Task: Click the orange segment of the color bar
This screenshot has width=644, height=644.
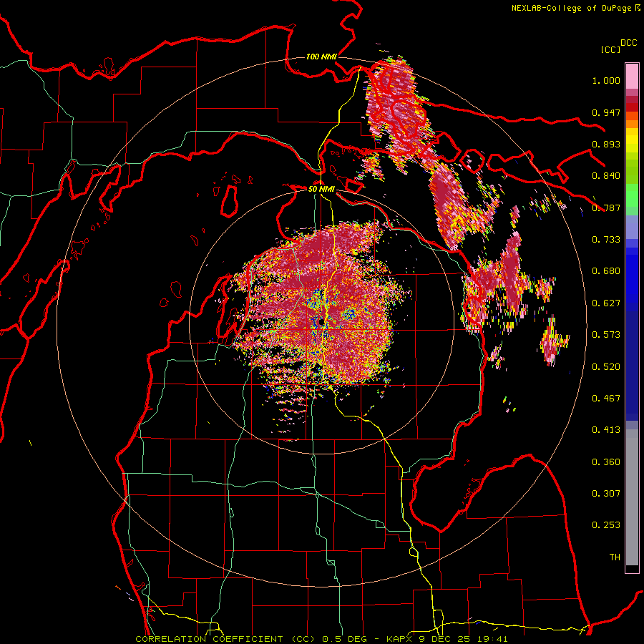Action: 632,124
